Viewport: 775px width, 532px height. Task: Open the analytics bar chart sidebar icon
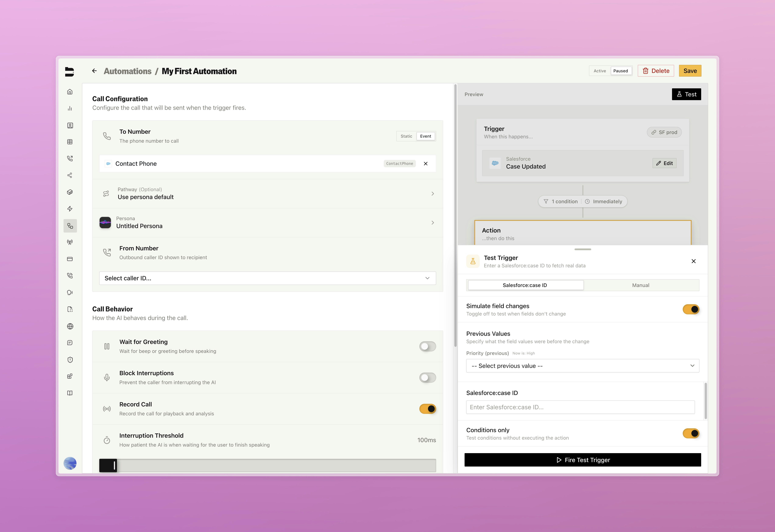click(x=70, y=108)
